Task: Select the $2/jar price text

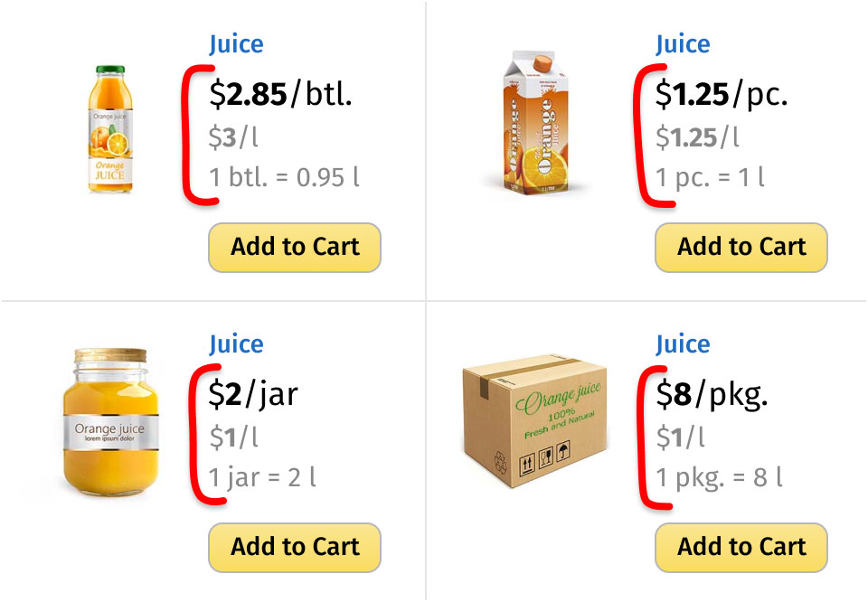Action: (253, 394)
